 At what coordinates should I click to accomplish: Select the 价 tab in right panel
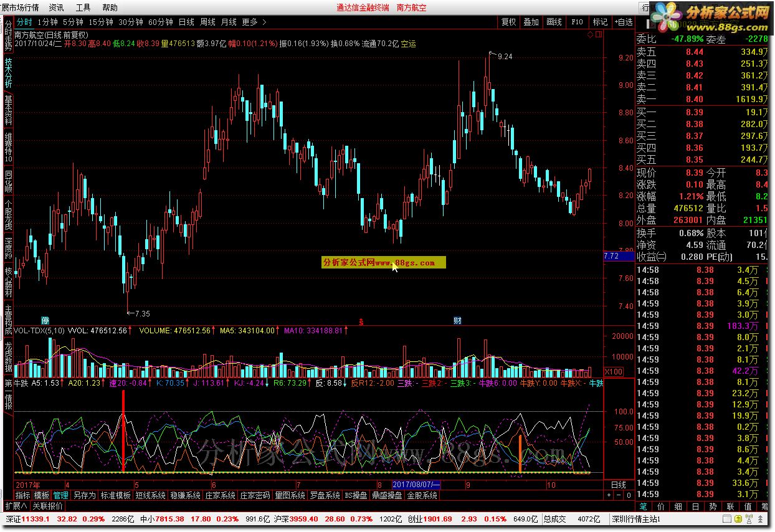point(661,506)
